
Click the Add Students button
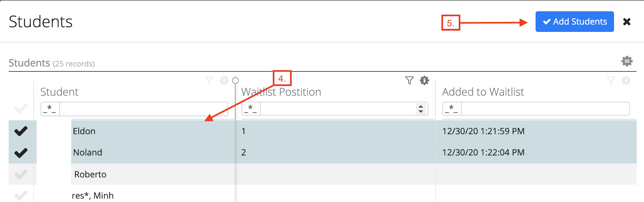574,22
